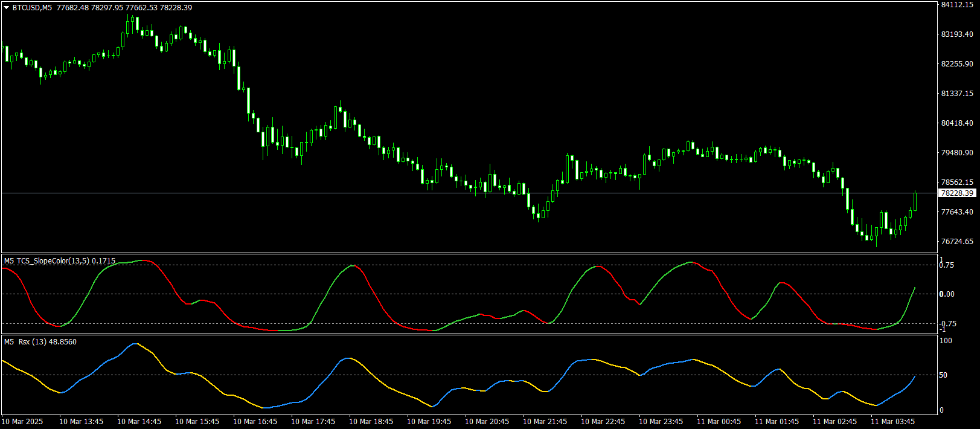
Task: Select the current price label 78228.39
Action: point(957,193)
